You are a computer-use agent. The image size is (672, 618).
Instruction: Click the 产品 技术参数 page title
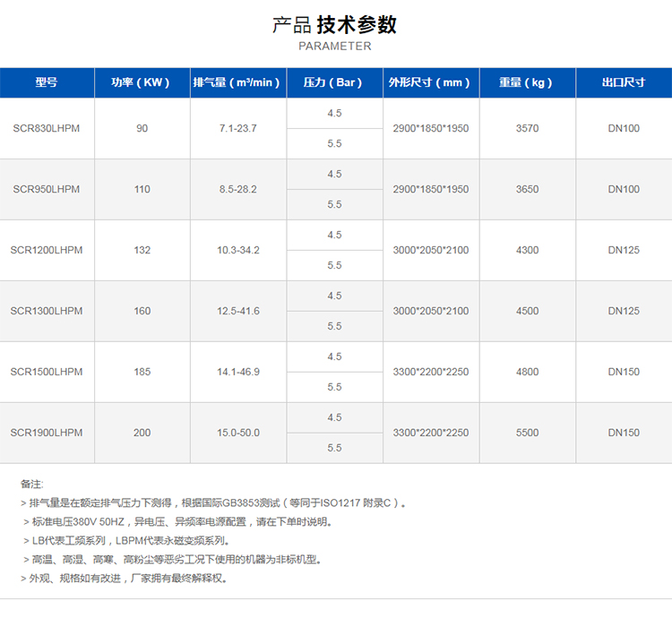[x=334, y=25]
